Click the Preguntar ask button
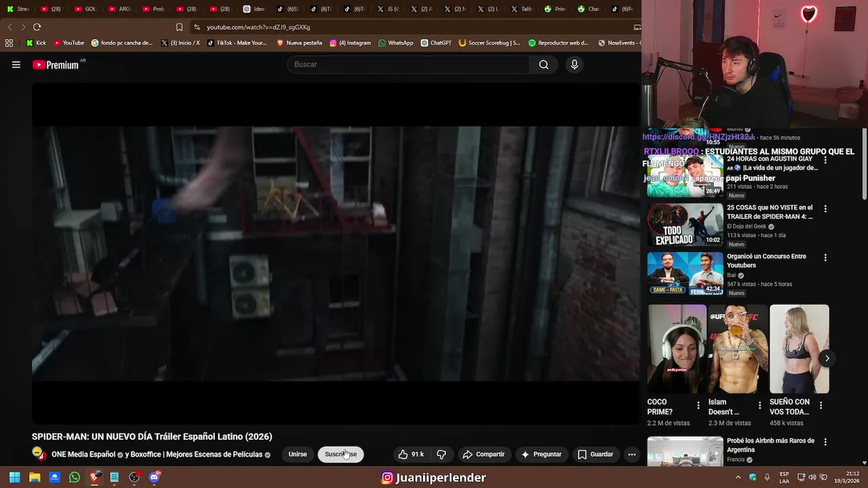Image resolution: width=868 pixels, height=488 pixels. tap(541, 454)
